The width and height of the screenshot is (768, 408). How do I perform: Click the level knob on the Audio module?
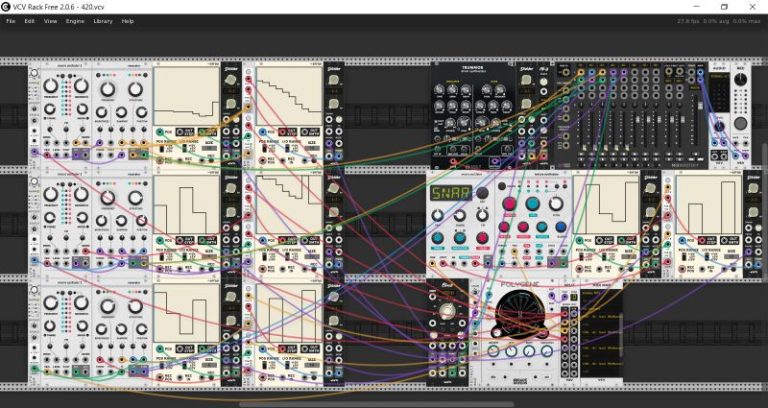[719, 127]
